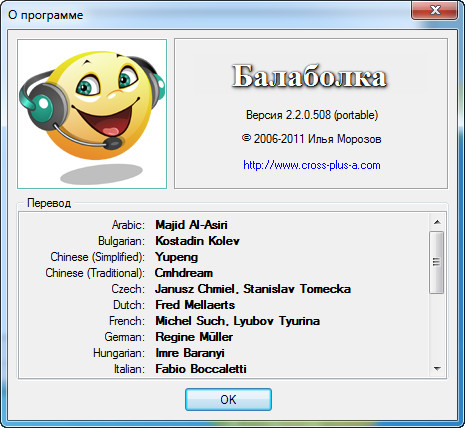Select the Italian language label

tap(129, 369)
